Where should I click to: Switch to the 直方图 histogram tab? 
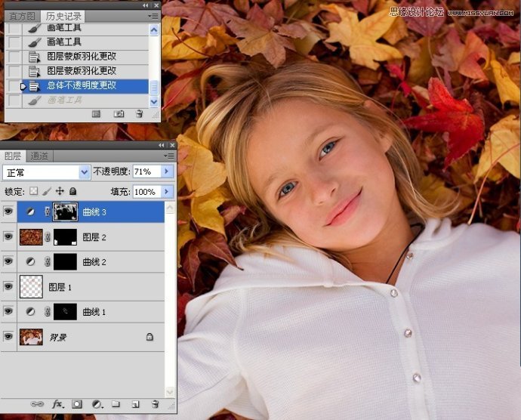(x=20, y=16)
